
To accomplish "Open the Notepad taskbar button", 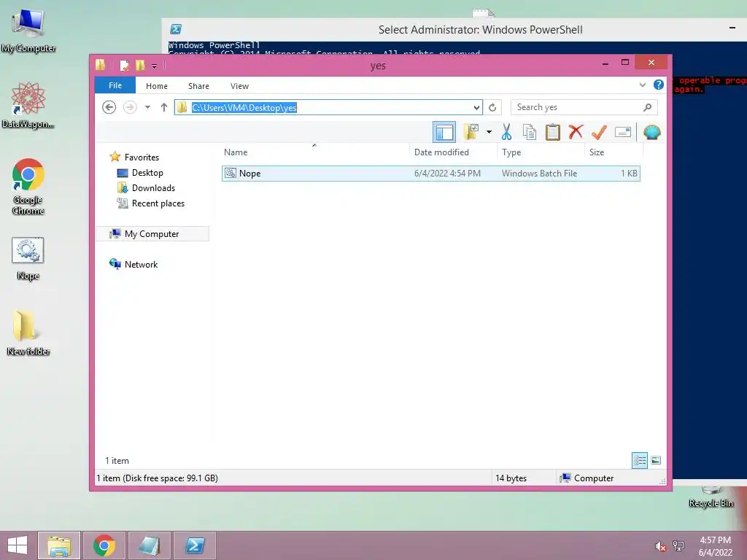I will [149, 545].
